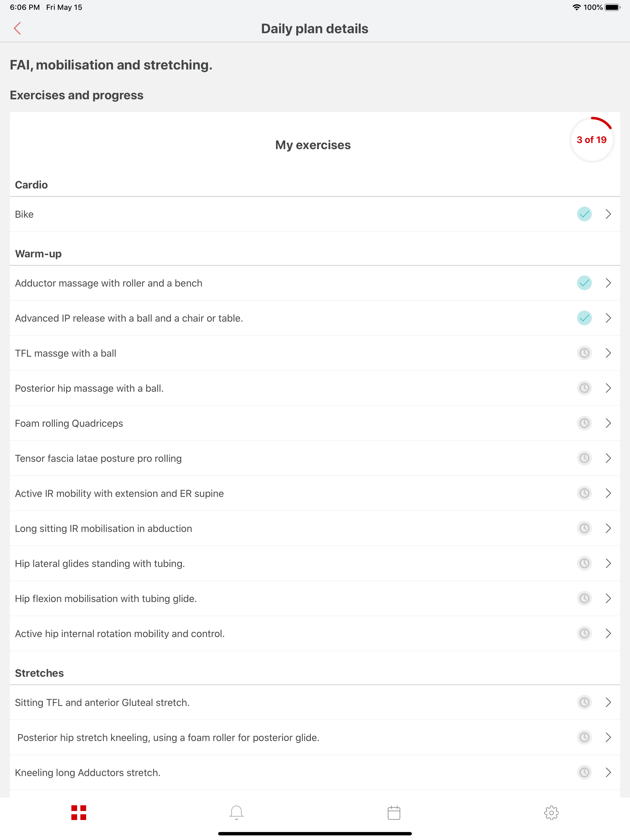Tap clock icon for Foam rolling Quadriceps

[x=584, y=423]
